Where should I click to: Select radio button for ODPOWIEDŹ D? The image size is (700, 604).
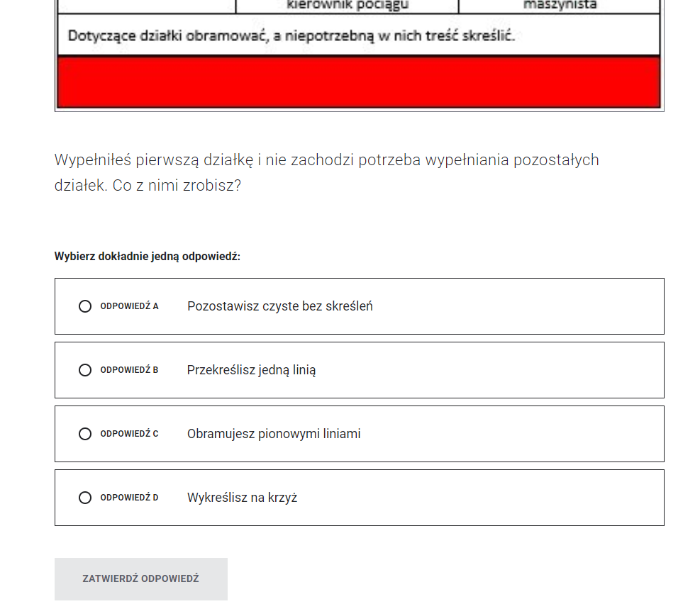[x=85, y=497]
